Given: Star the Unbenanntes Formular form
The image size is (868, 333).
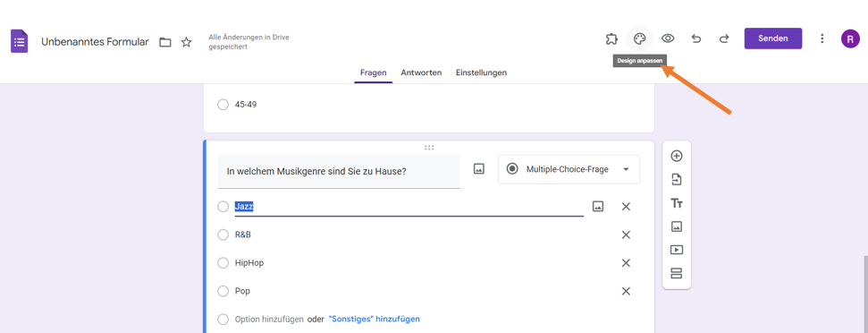Looking at the screenshot, I should 187,42.
